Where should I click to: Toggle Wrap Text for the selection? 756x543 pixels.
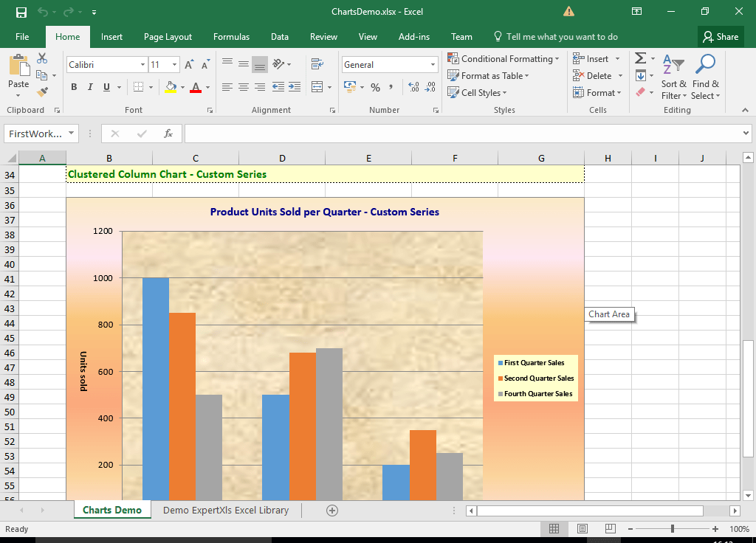[x=317, y=64]
